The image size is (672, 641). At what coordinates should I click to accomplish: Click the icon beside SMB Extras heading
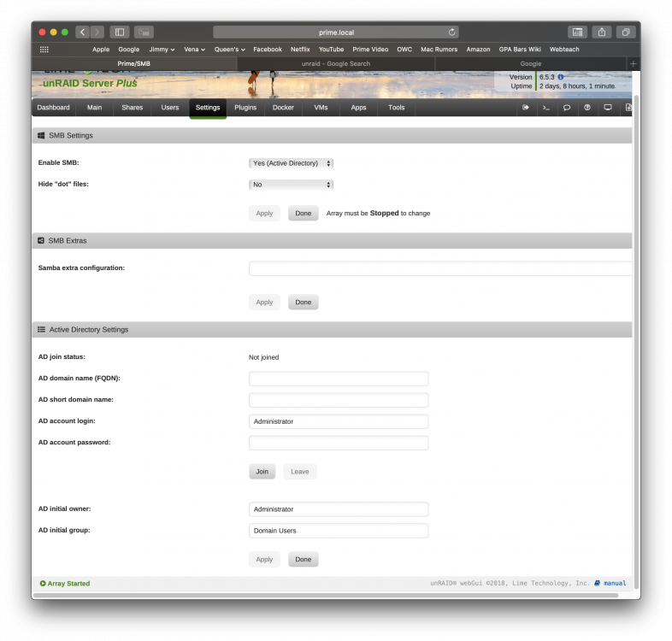41,241
